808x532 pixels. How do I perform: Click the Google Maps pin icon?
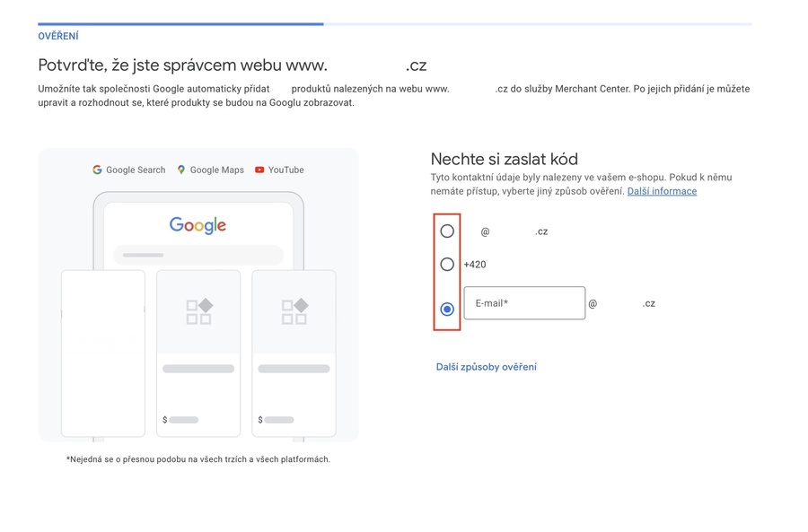pyautogui.click(x=181, y=170)
